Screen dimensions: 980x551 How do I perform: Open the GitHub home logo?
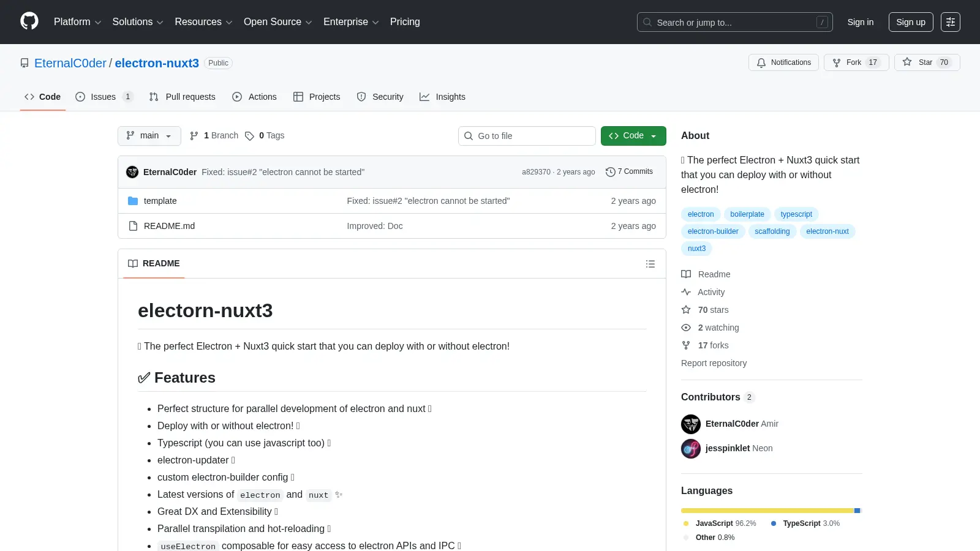click(29, 21)
